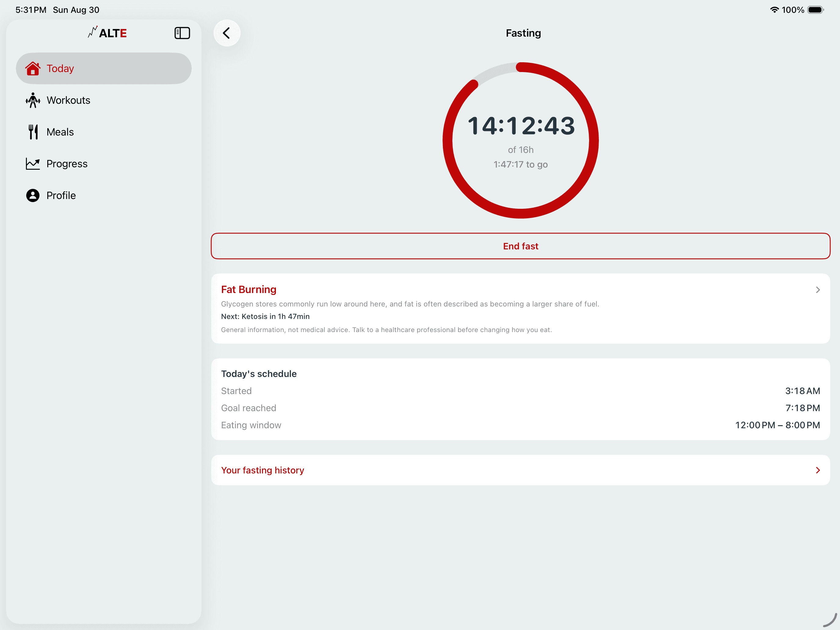840x630 pixels.
Task: Open the Meals section
Action: pyautogui.click(x=104, y=132)
